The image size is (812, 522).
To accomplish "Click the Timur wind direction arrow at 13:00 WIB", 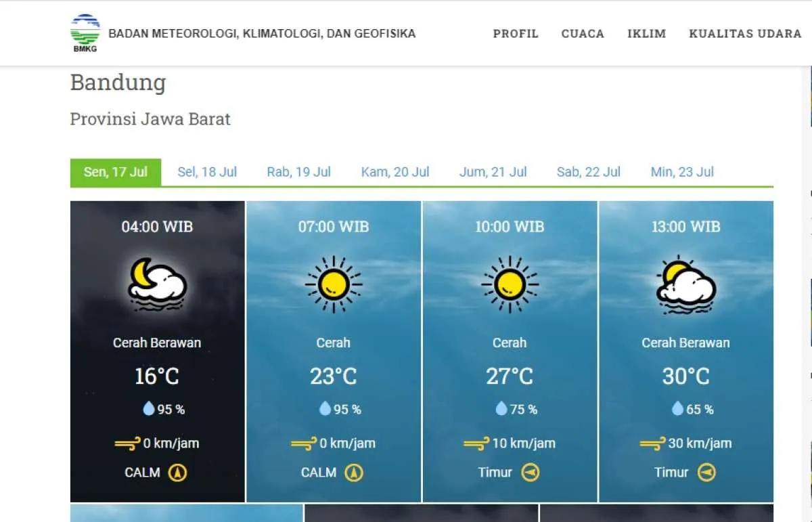I will pyautogui.click(x=706, y=473).
